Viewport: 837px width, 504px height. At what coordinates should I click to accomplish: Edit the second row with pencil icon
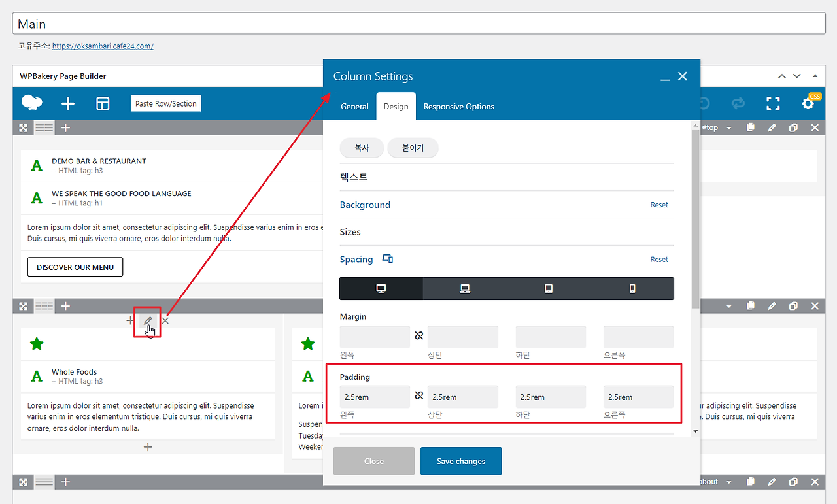(772, 306)
